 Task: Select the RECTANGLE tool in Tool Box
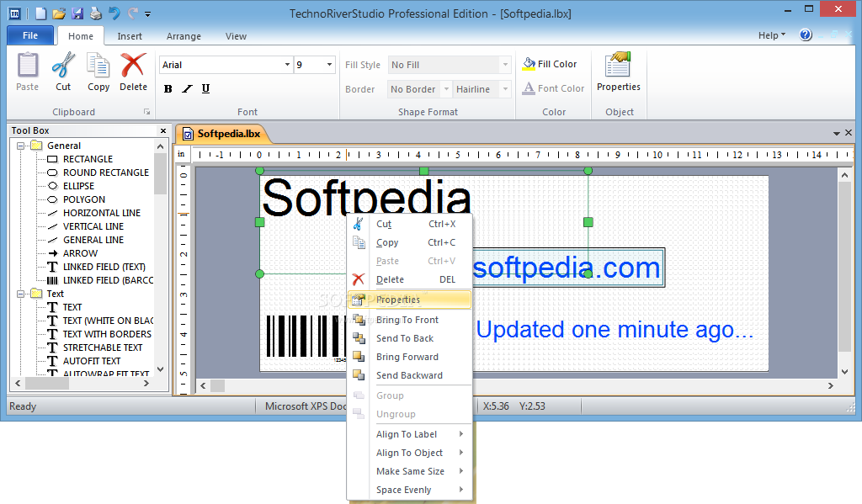88,159
